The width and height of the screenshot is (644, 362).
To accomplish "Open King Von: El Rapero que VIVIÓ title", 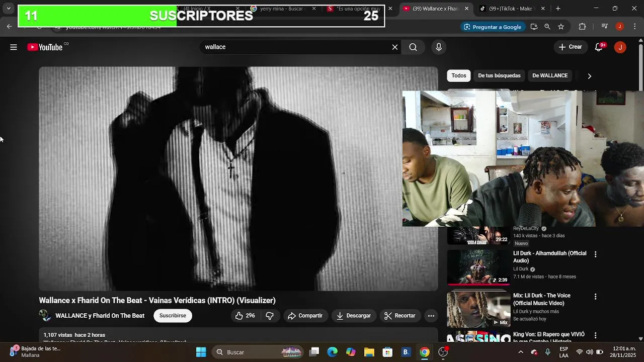I will coord(548,337).
